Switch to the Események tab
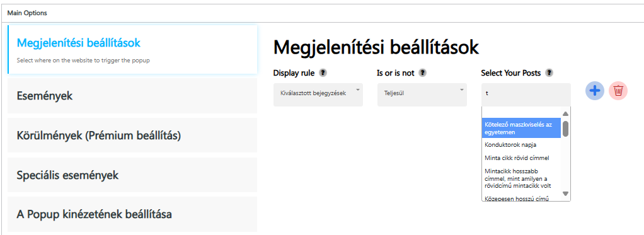The image size is (644, 235). [x=132, y=96]
